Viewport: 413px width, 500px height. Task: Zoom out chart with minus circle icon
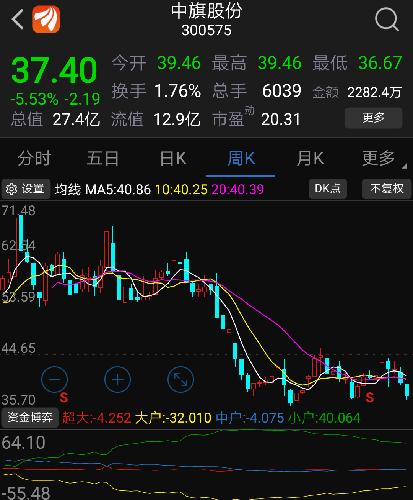coord(54,379)
